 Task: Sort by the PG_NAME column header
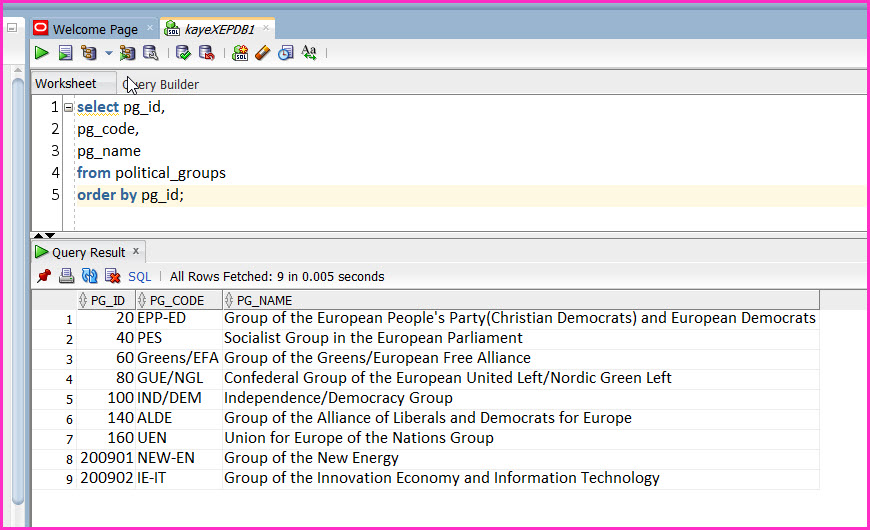pos(520,300)
